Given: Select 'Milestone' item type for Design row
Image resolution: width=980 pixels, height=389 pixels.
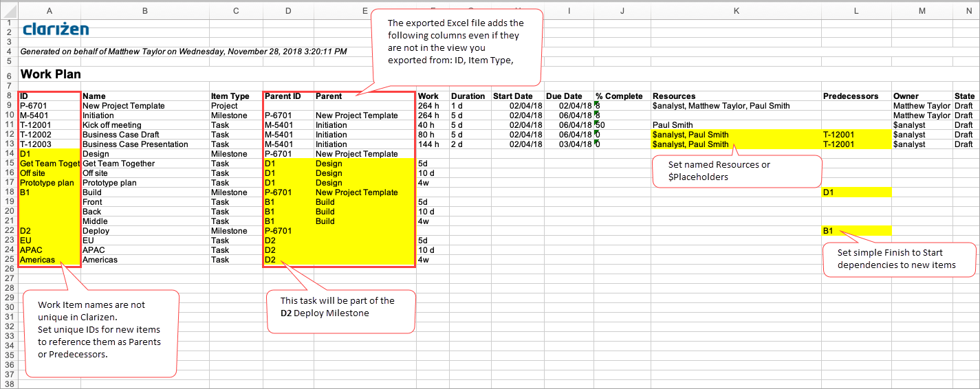Looking at the screenshot, I should tap(236, 154).
